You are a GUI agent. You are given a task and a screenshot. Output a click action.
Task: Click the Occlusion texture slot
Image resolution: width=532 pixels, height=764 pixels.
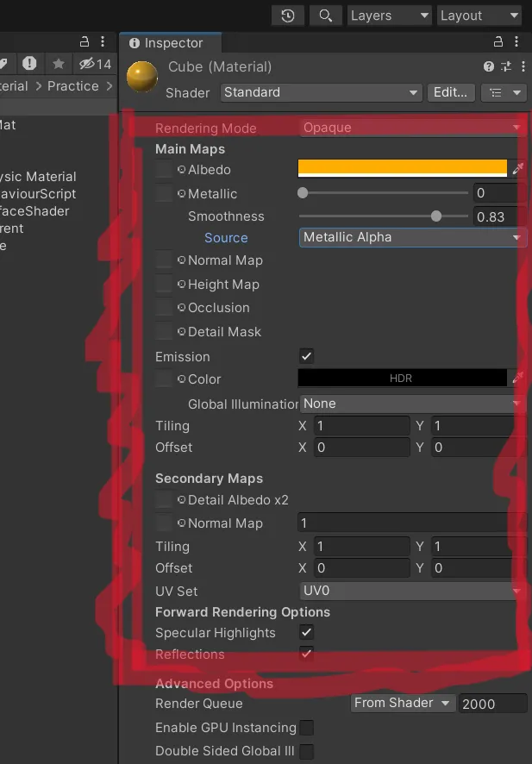pos(164,308)
